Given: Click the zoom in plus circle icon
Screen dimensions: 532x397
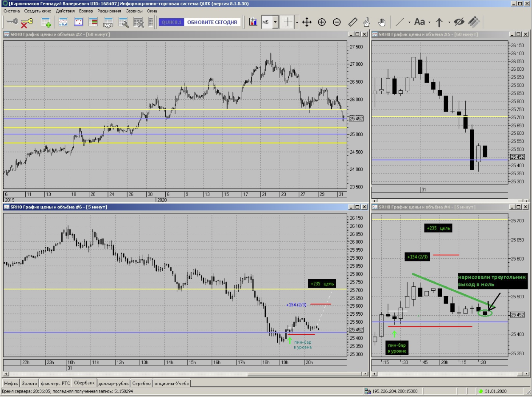Looking at the screenshot, I should (x=322, y=22).
